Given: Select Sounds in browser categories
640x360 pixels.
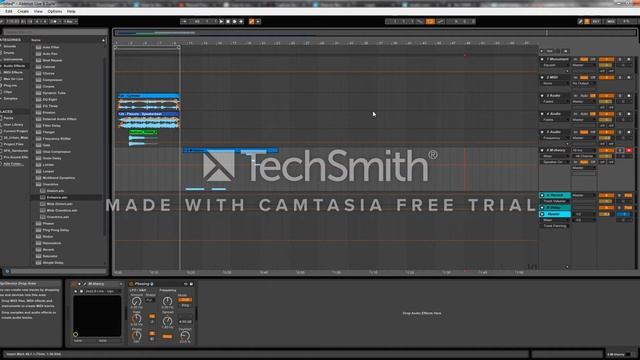Looking at the screenshot, I should click(x=10, y=46).
